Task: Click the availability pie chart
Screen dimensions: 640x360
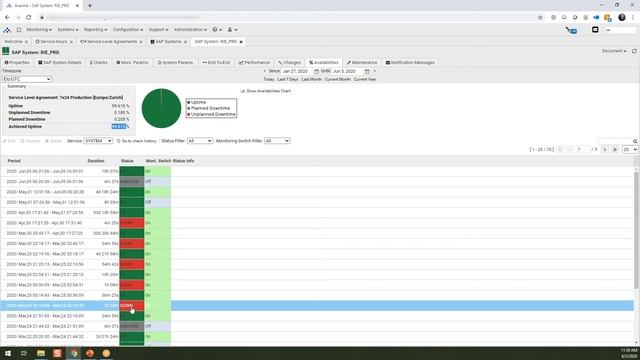Action: 161,108
